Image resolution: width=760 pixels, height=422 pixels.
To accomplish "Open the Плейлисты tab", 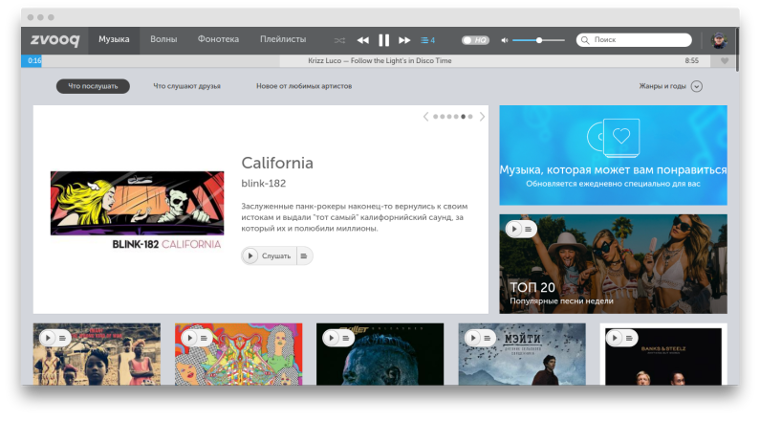I will tap(283, 39).
